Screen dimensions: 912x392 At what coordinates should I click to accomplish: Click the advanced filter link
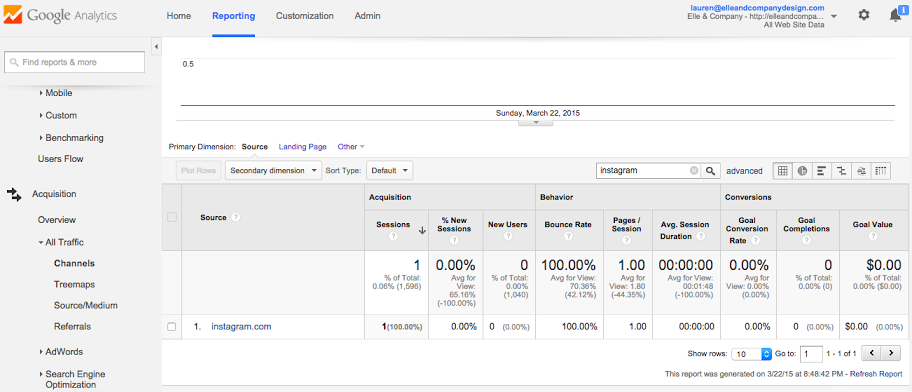744,170
